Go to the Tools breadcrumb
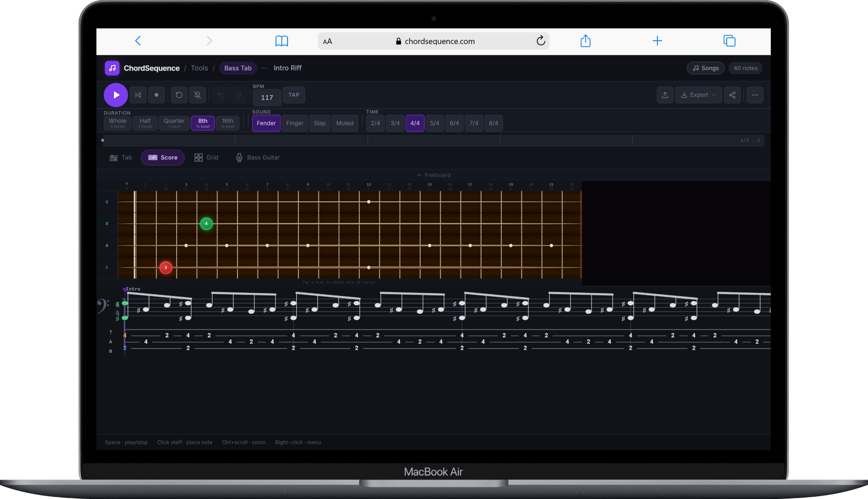The width and height of the screenshot is (868, 499). coord(199,68)
